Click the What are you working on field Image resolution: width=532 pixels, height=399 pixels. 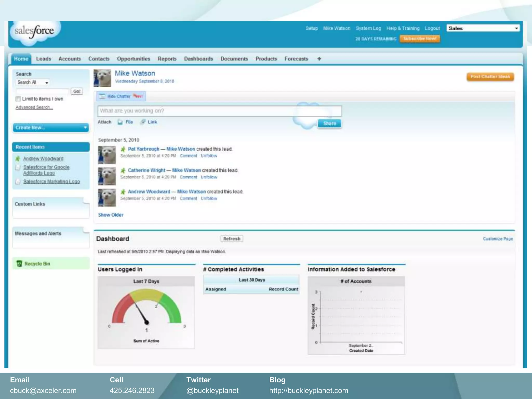click(x=220, y=111)
